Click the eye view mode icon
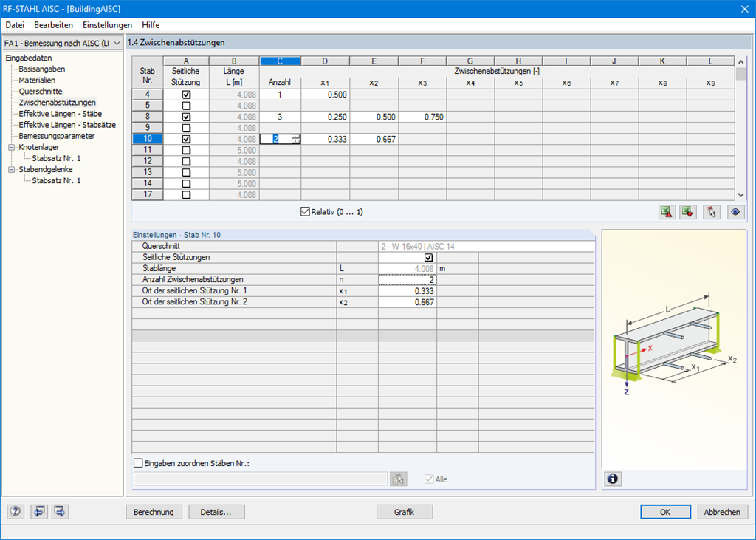The image size is (756, 540). point(735,212)
